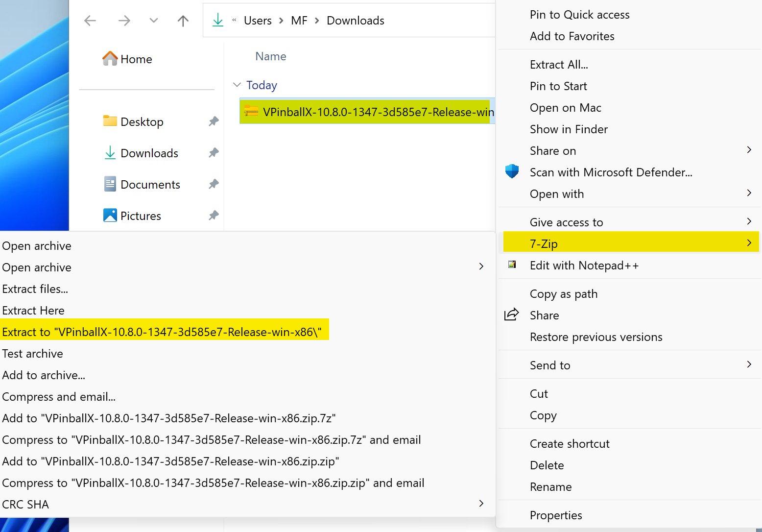Choose Extract Here from the 7-Zip menu
The image size is (762, 532).
click(x=33, y=310)
